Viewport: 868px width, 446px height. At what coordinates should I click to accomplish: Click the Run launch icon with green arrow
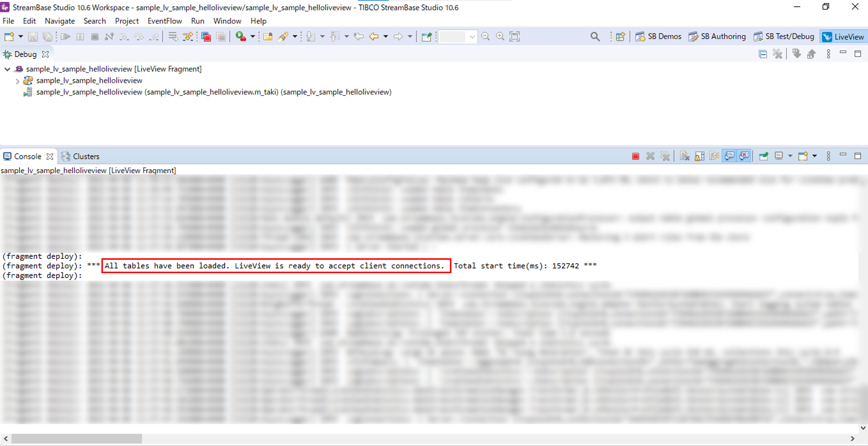point(241,37)
